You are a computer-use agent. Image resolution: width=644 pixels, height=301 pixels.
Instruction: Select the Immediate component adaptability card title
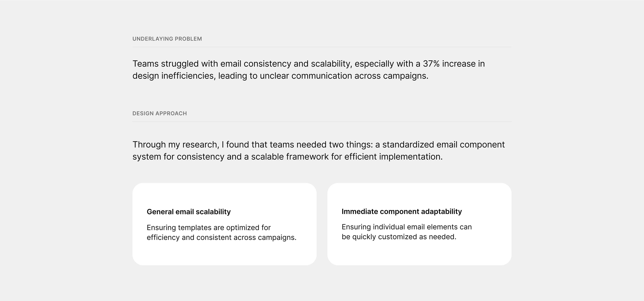401,211
